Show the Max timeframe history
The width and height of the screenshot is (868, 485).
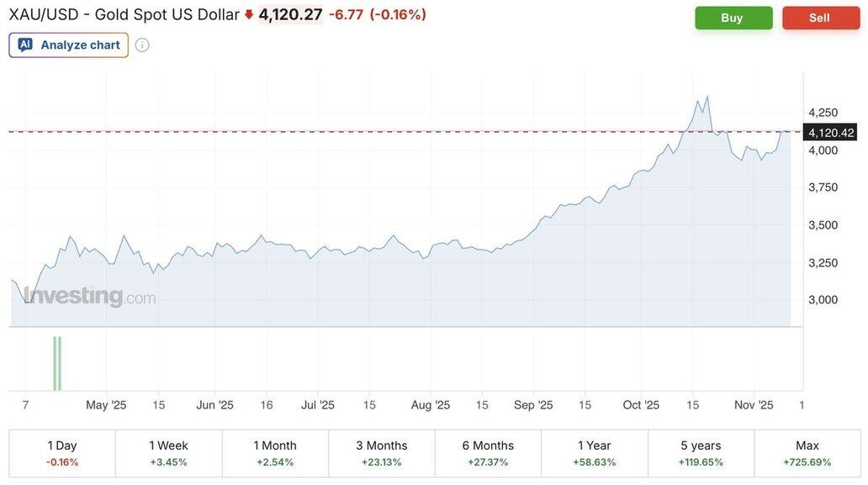(807, 453)
